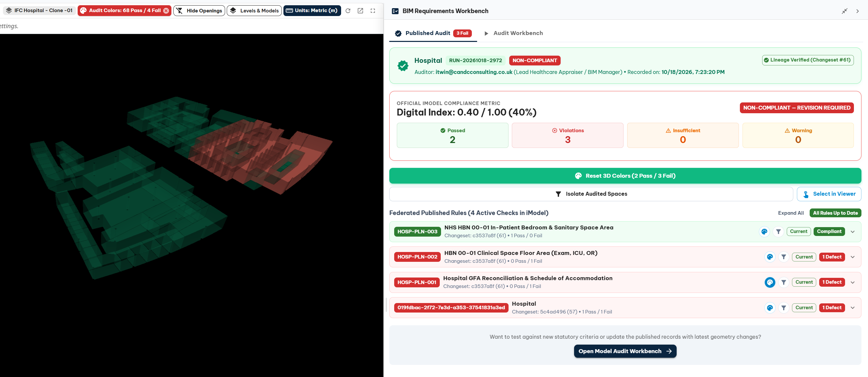Expand the HOSP-PLN-001 rule row
The width and height of the screenshot is (868, 377).
coord(853,282)
